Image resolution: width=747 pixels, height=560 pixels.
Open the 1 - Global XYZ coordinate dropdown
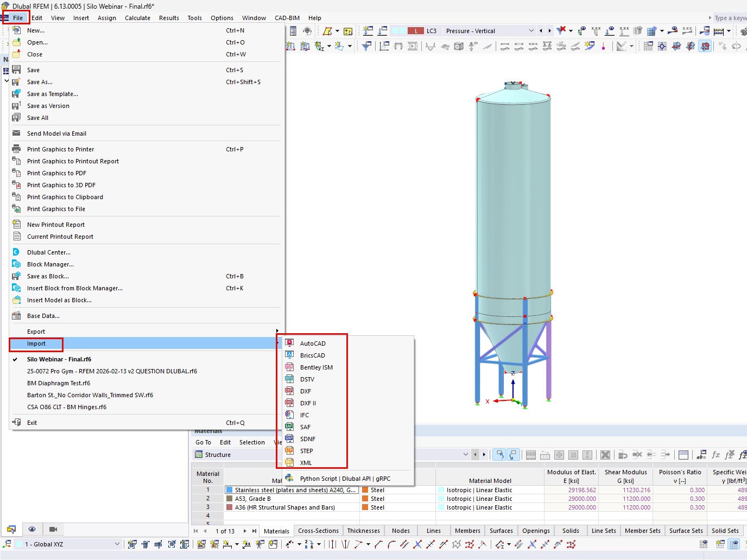point(117,544)
